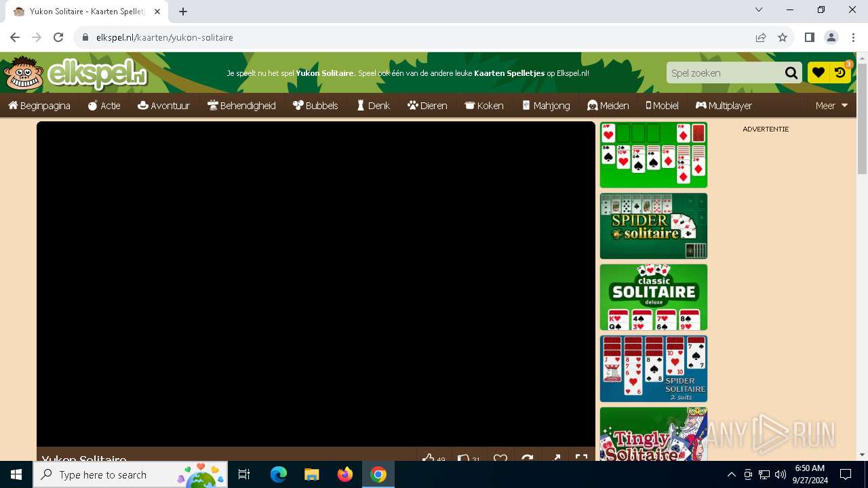Image resolution: width=868 pixels, height=488 pixels.
Task: Click the Elkspel.nl monkey logo
Action: (x=75, y=73)
